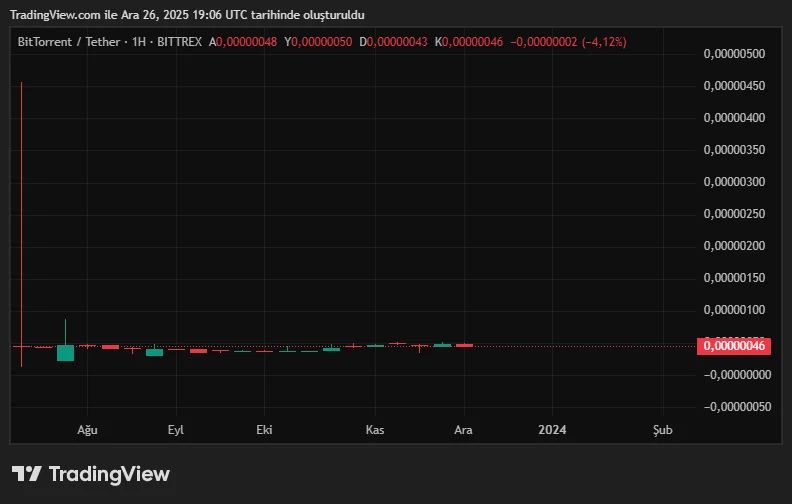Click the TradingView logo icon
This screenshot has width=792, height=504.
(27, 474)
